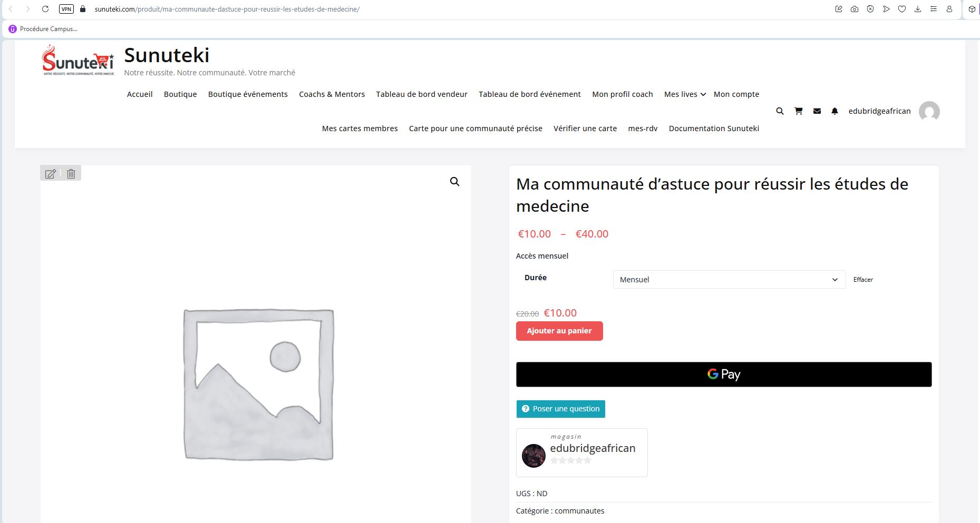Screen dimensions: 980x523
Task: Go to Boutique menu item
Action: tap(180, 94)
